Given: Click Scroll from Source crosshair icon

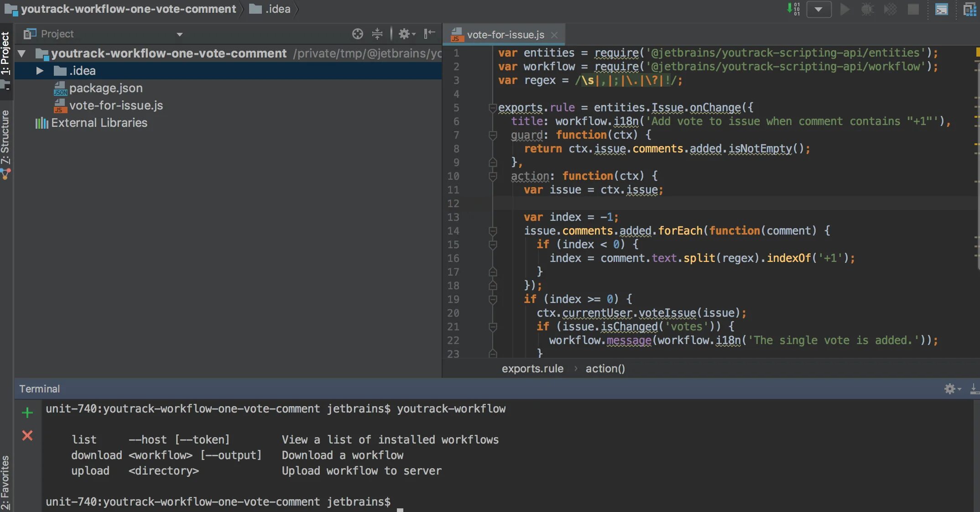Looking at the screenshot, I should (x=358, y=34).
